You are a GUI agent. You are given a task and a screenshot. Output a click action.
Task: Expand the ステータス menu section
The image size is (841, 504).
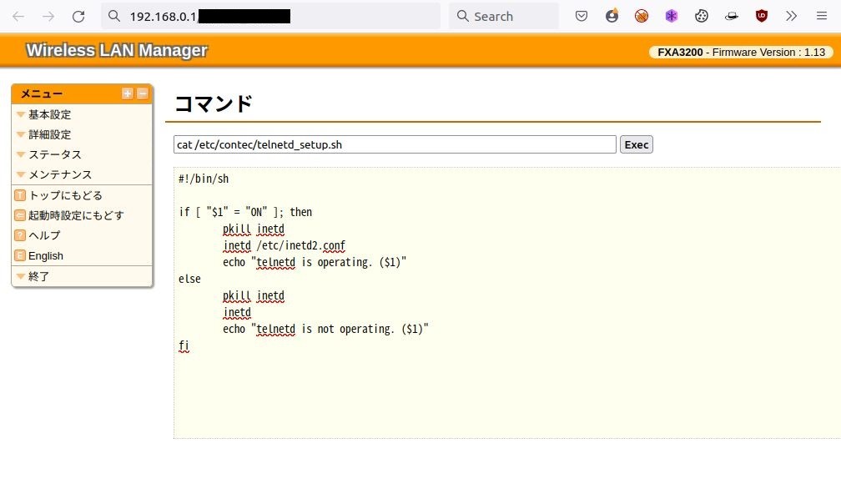pyautogui.click(x=54, y=154)
